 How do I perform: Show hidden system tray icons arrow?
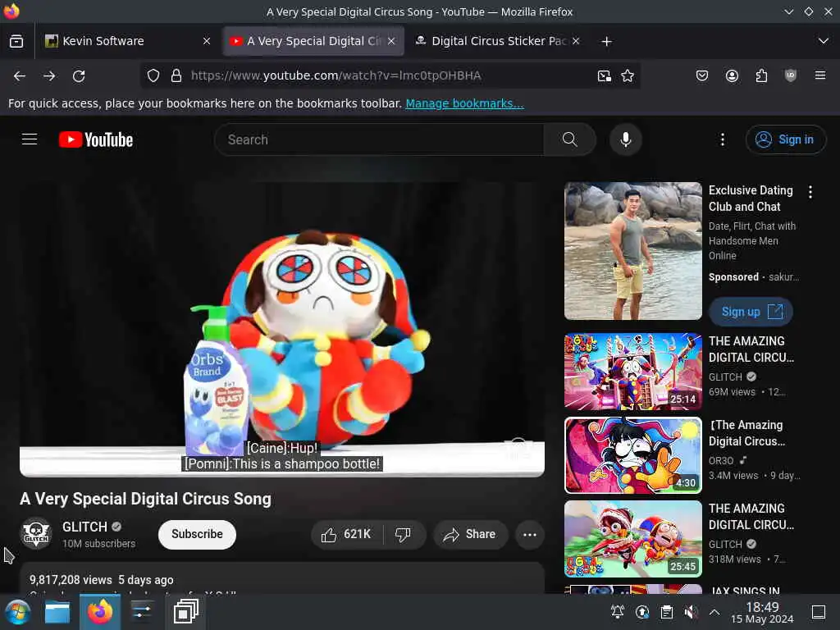tap(714, 612)
